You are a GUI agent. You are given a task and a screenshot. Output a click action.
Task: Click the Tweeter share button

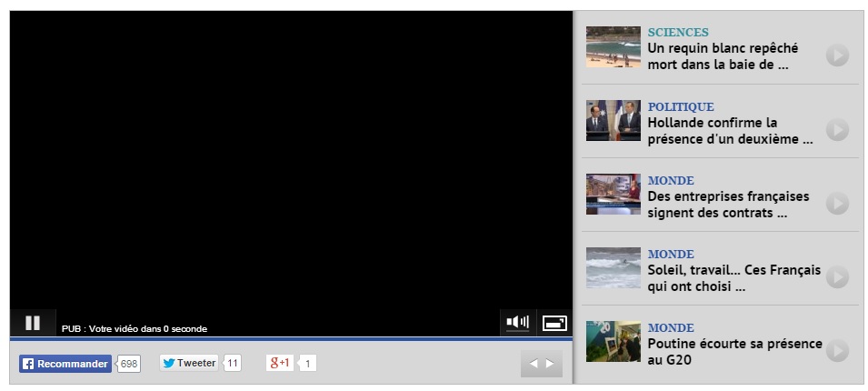(189, 364)
